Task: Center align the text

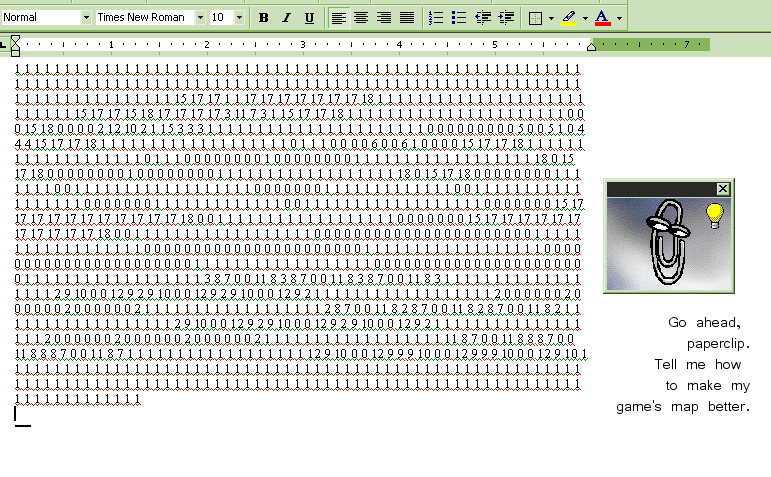Action: 361,18
